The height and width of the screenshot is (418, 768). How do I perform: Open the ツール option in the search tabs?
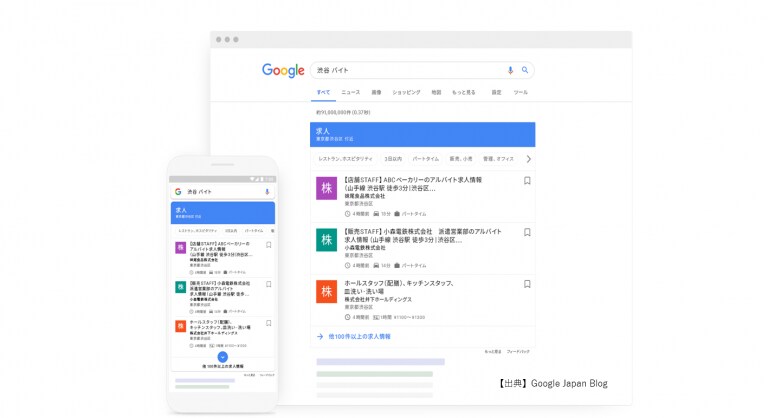pyautogui.click(x=520, y=92)
